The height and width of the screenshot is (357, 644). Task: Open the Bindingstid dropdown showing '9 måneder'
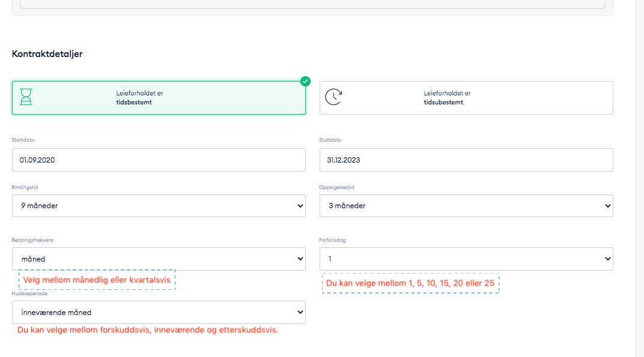pyautogui.click(x=159, y=205)
